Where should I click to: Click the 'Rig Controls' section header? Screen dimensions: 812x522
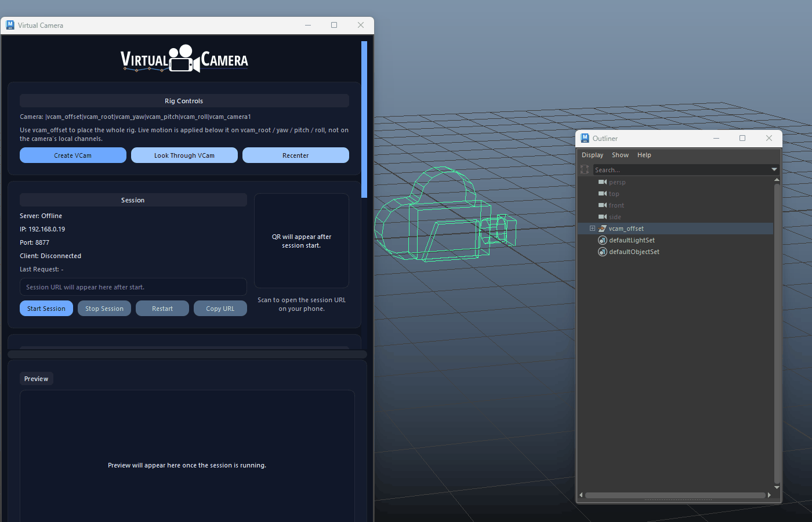[184, 101]
